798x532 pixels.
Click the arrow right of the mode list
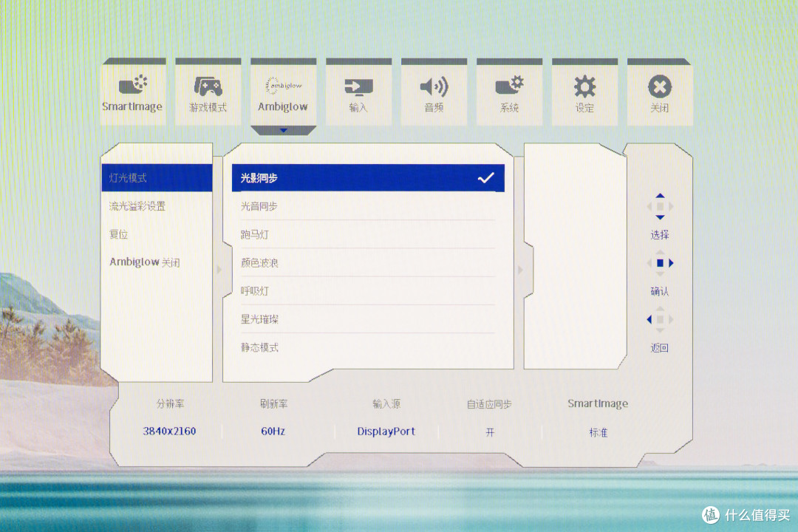point(520,269)
